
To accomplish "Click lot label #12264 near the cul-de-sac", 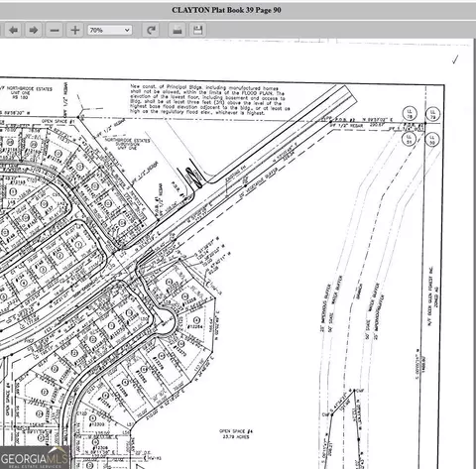I will [x=194, y=326].
